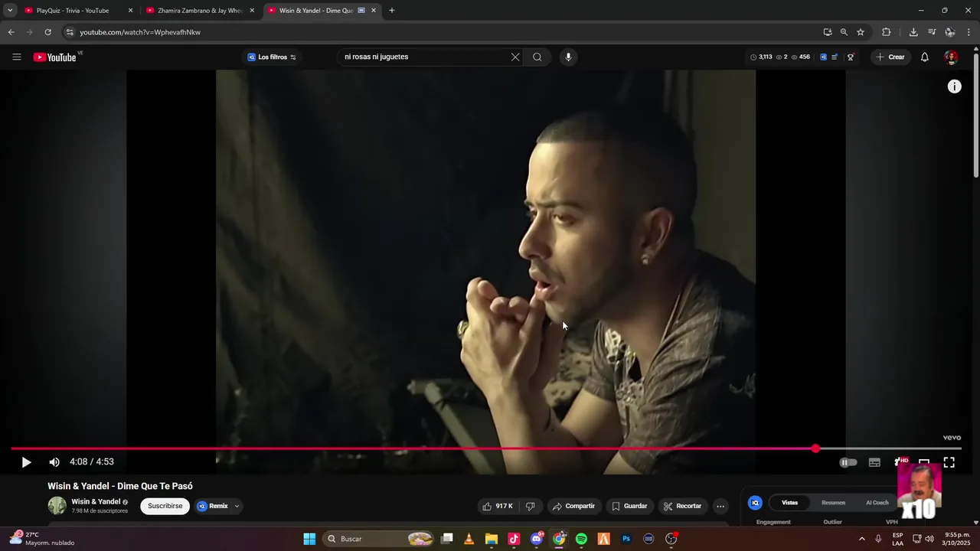Screen dimensions: 980x551
Task: Open the YouTube hamburger guide menu
Action: 17,57
